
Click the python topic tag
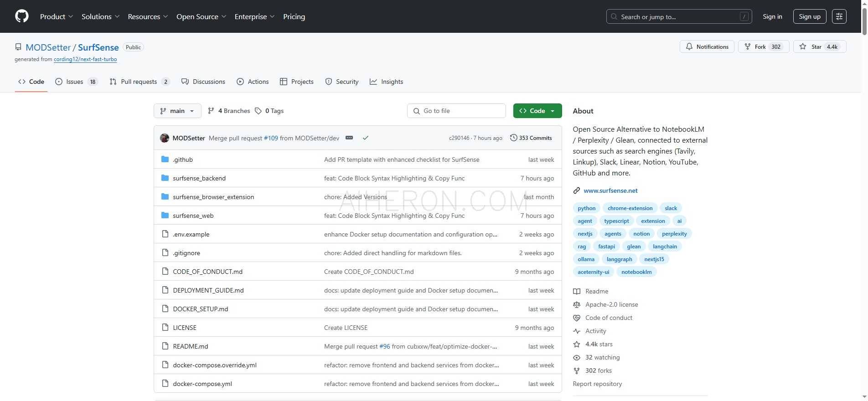pos(586,208)
